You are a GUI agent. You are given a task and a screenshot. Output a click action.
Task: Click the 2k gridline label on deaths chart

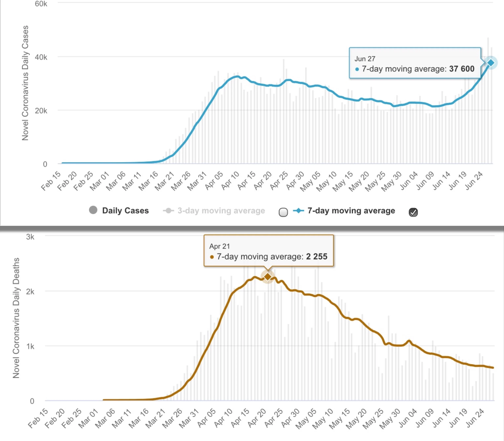coord(30,292)
